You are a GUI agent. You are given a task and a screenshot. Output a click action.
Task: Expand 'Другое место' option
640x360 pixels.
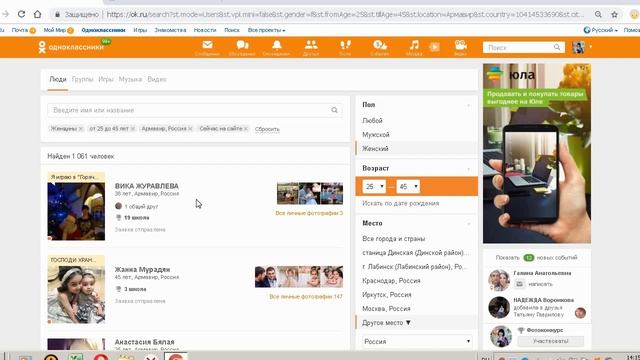(386, 322)
